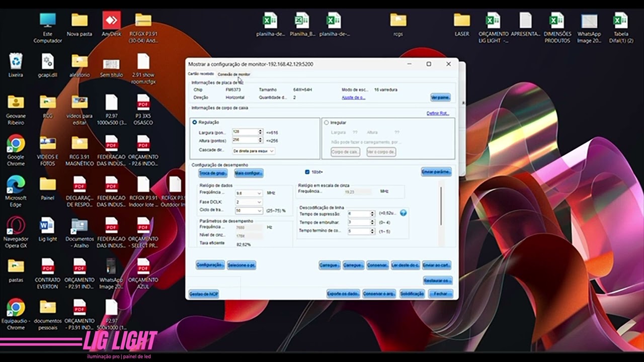
Task: Click the Enviar ao cart... button
Action: [436, 265]
